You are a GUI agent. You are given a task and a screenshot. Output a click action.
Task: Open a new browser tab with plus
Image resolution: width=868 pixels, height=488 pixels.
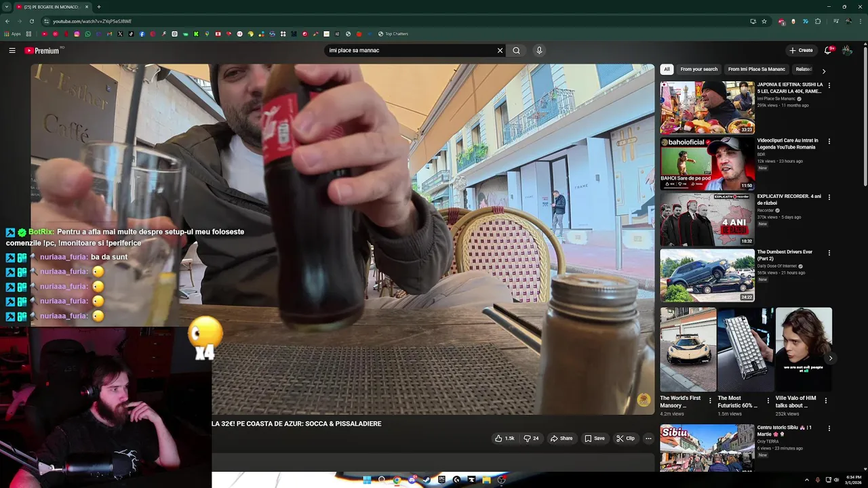click(x=99, y=7)
